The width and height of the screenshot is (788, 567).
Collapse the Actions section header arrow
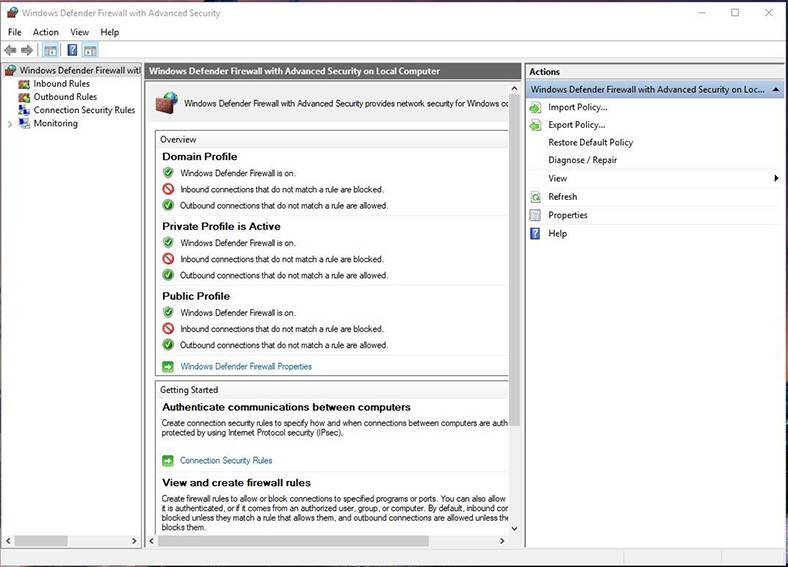tap(776, 89)
